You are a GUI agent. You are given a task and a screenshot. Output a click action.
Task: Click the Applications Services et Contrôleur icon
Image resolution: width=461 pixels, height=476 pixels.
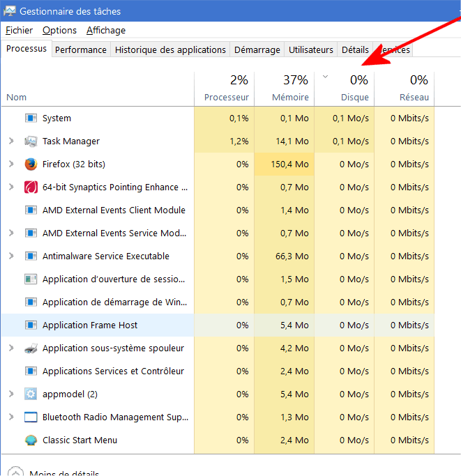31,371
